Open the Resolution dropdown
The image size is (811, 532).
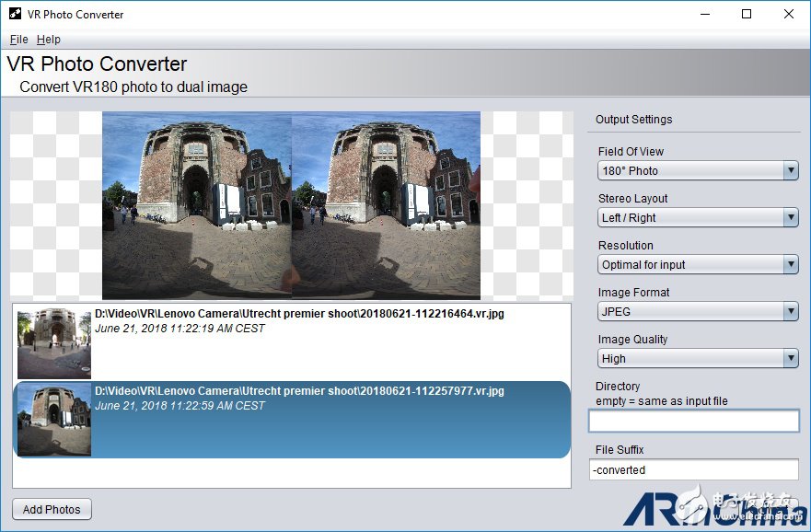(x=697, y=264)
